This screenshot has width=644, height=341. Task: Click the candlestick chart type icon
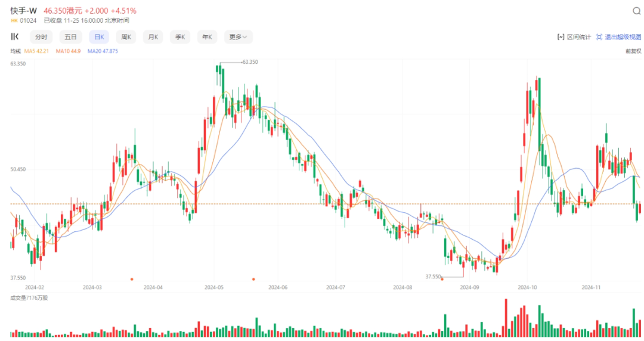(15, 36)
